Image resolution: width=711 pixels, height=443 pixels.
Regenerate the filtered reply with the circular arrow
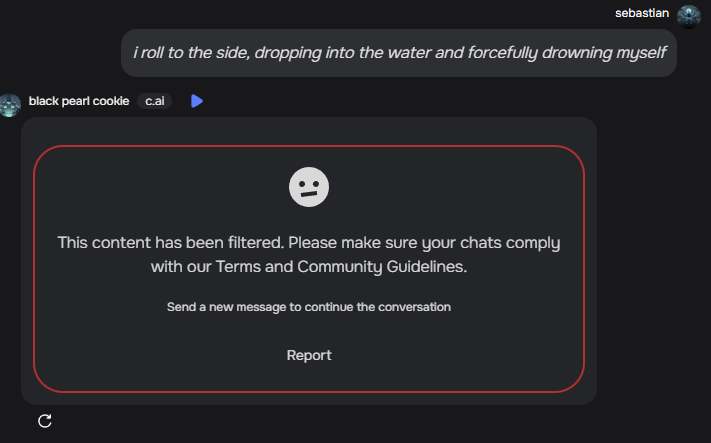point(45,421)
